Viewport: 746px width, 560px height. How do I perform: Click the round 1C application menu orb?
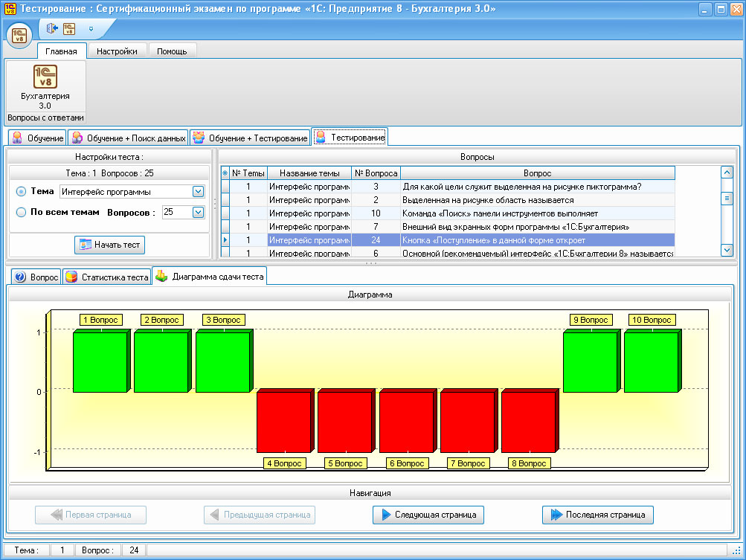pyautogui.click(x=19, y=36)
